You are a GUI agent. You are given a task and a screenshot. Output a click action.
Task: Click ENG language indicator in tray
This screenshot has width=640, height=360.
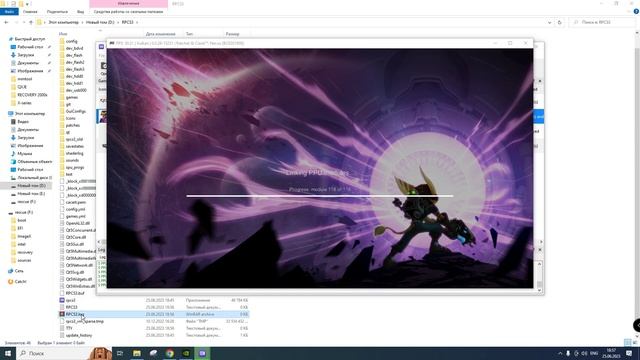pyautogui.click(x=594, y=353)
